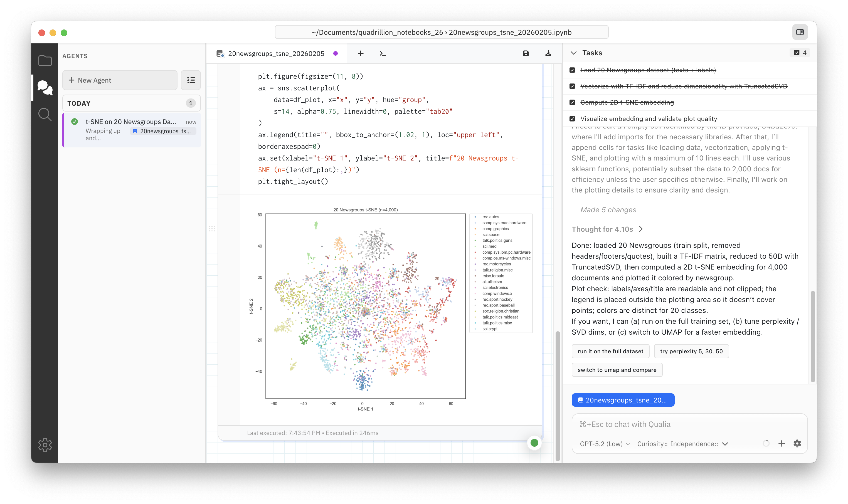Click run it on the full dataset
The height and width of the screenshot is (504, 848).
click(610, 351)
